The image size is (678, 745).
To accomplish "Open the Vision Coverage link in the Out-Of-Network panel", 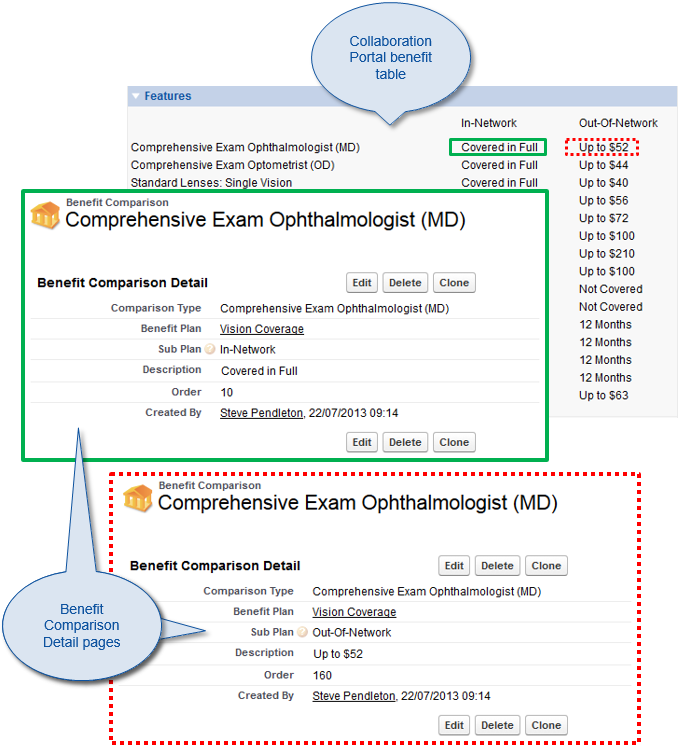I will click(x=354, y=612).
